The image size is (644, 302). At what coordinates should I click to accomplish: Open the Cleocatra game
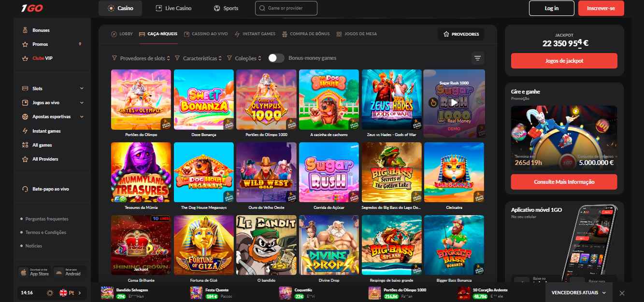point(454,172)
